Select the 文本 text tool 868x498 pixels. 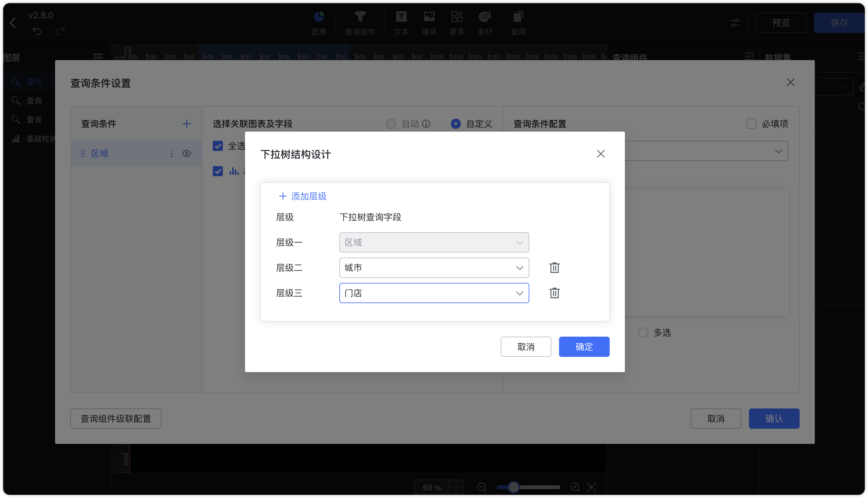(x=401, y=23)
